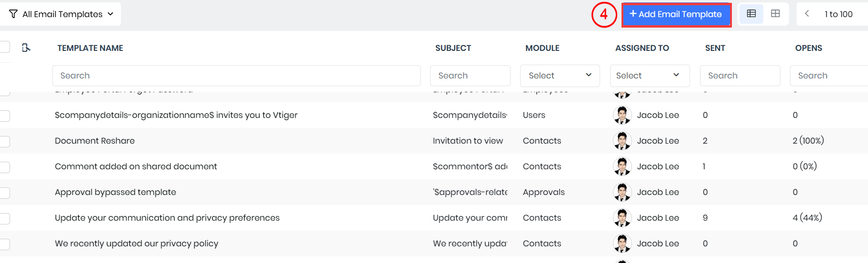Switch to grid view icon
This screenshot has height=263, width=868.
click(775, 14)
